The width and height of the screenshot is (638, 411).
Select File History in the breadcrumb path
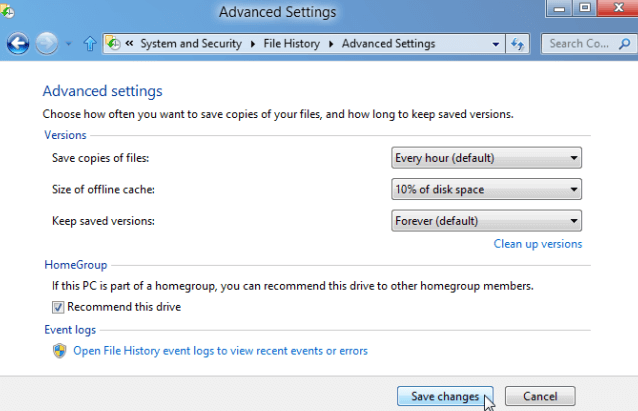pos(291,44)
